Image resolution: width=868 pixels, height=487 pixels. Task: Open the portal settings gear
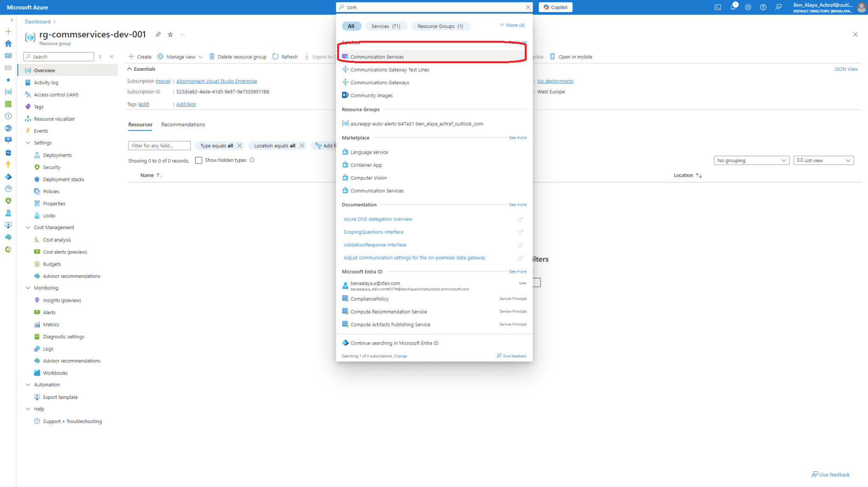pyautogui.click(x=748, y=7)
